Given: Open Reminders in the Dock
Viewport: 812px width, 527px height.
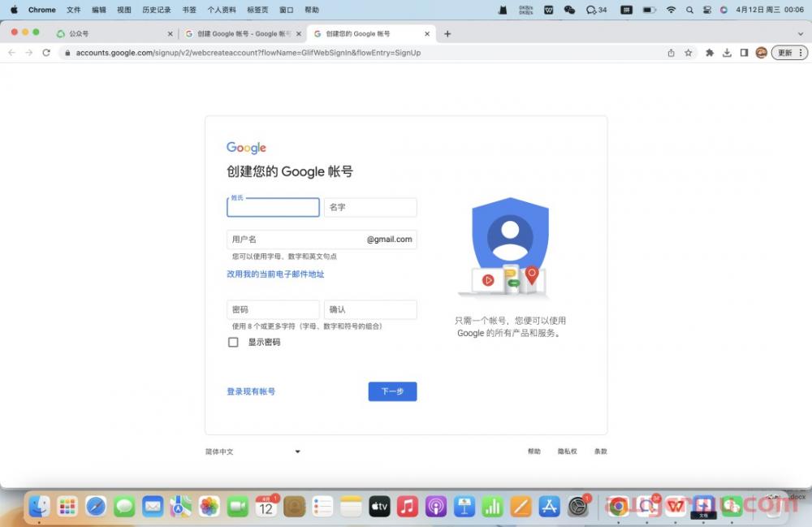Looking at the screenshot, I should pos(322,506).
